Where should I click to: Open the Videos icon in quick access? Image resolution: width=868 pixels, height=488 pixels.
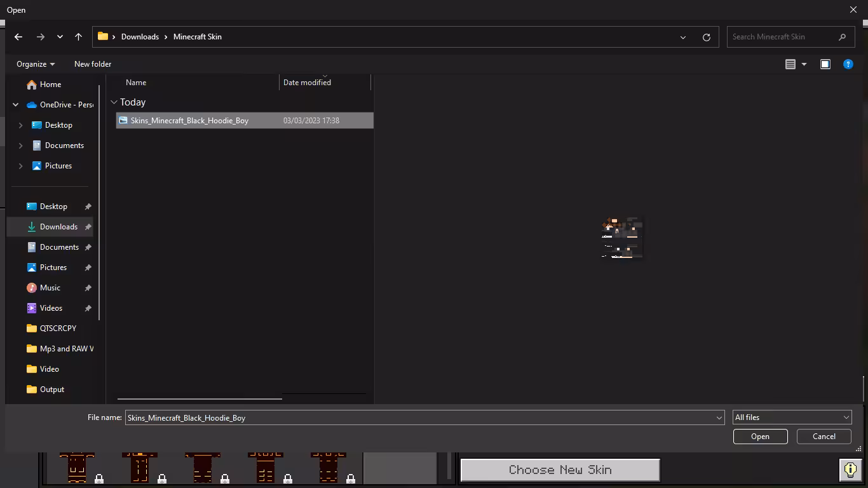pos(32,308)
